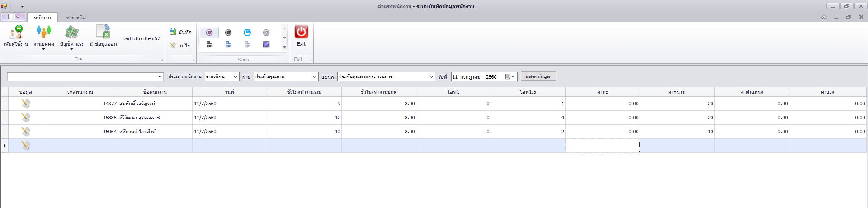Click employee code cell 16064
This screenshot has height=208, width=868.
point(80,132)
